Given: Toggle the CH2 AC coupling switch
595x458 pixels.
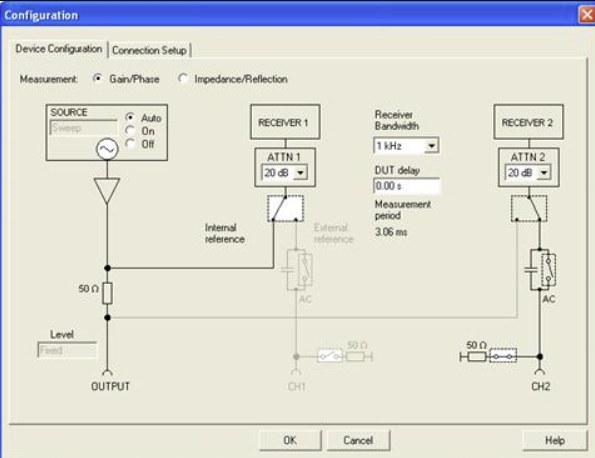Looking at the screenshot, I should [548, 270].
